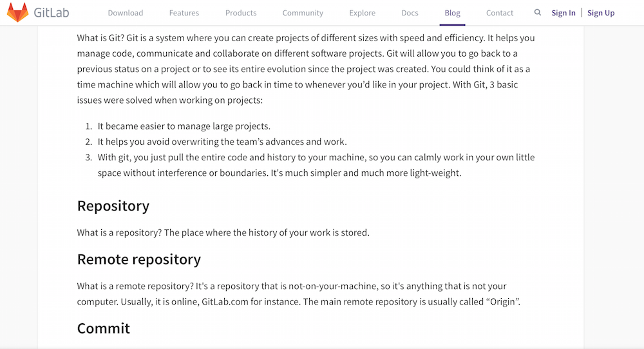Image resolution: width=644 pixels, height=349 pixels.
Task: Click the Commit heading
Action: [x=104, y=328]
